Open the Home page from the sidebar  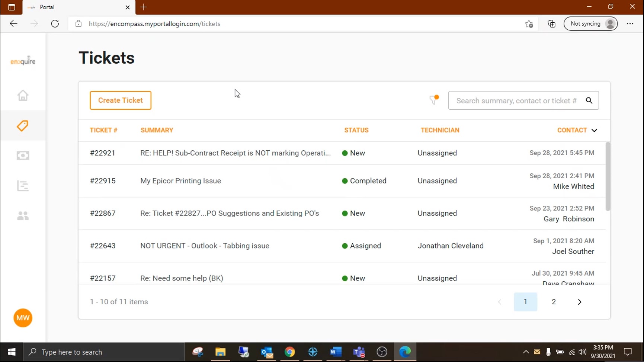pyautogui.click(x=23, y=96)
